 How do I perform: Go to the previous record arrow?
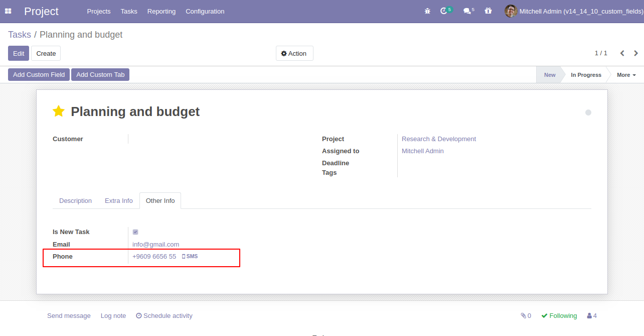click(622, 53)
